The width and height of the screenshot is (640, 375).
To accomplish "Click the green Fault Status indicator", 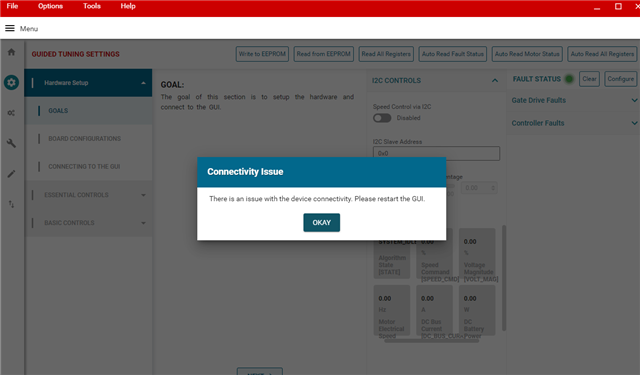I will pos(569,79).
